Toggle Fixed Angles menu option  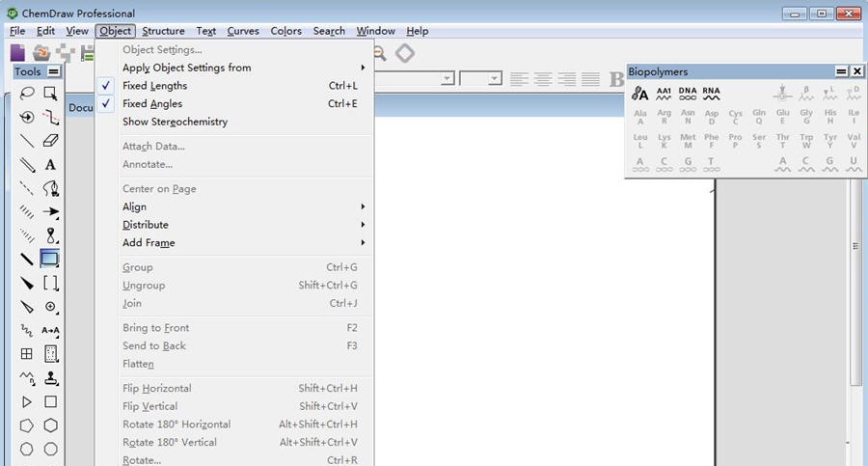point(152,104)
